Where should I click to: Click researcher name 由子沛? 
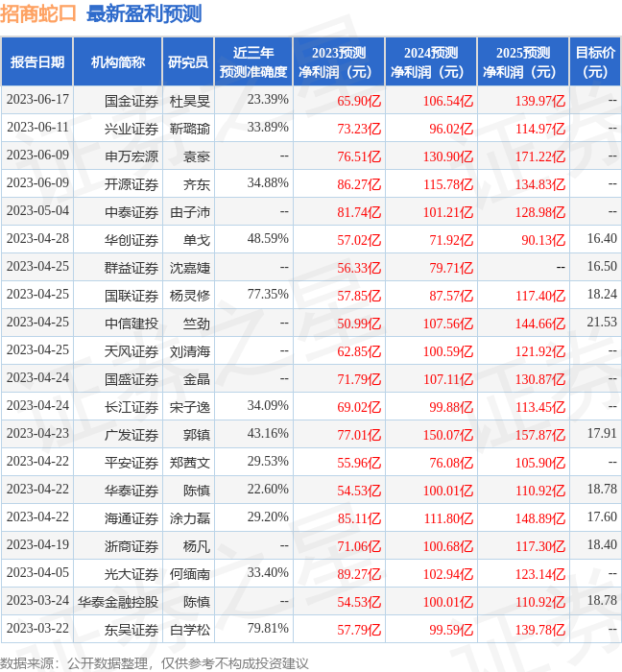190,212
